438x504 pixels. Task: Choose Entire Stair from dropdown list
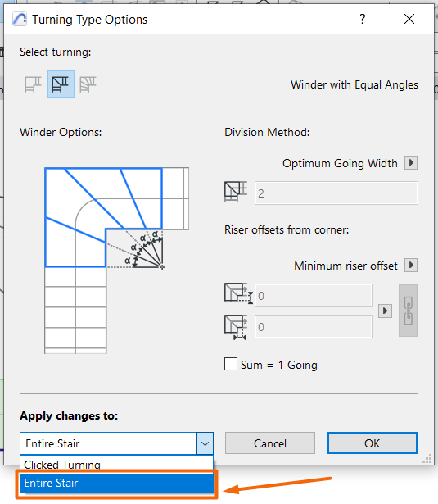(x=116, y=483)
